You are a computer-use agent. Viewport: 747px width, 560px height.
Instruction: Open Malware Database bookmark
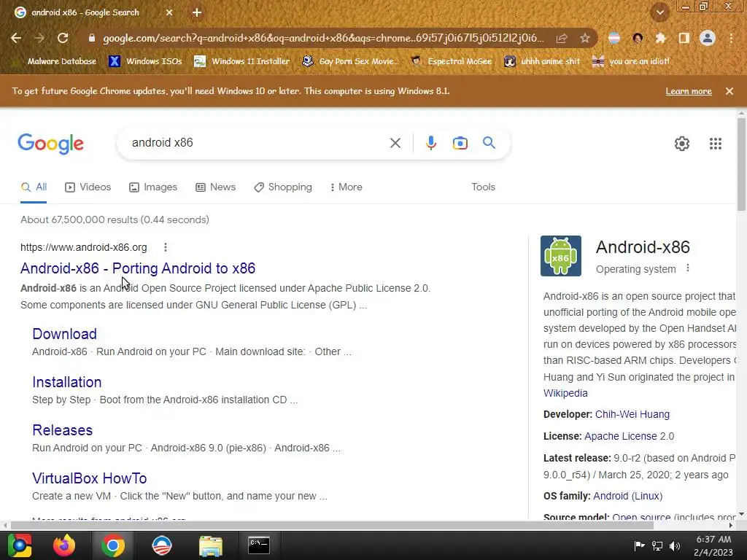pyautogui.click(x=54, y=61)
